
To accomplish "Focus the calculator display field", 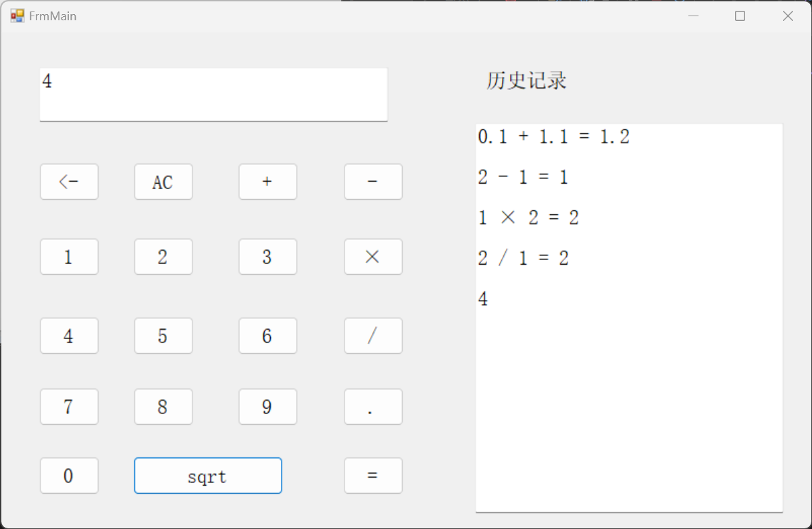I will click(213, 95).
